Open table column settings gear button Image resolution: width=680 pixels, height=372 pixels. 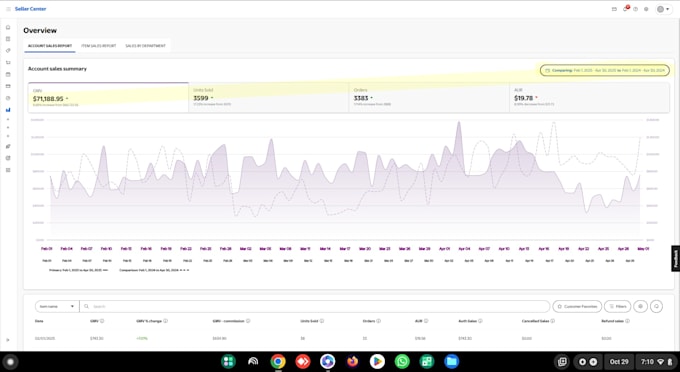[x=641, y=307]
